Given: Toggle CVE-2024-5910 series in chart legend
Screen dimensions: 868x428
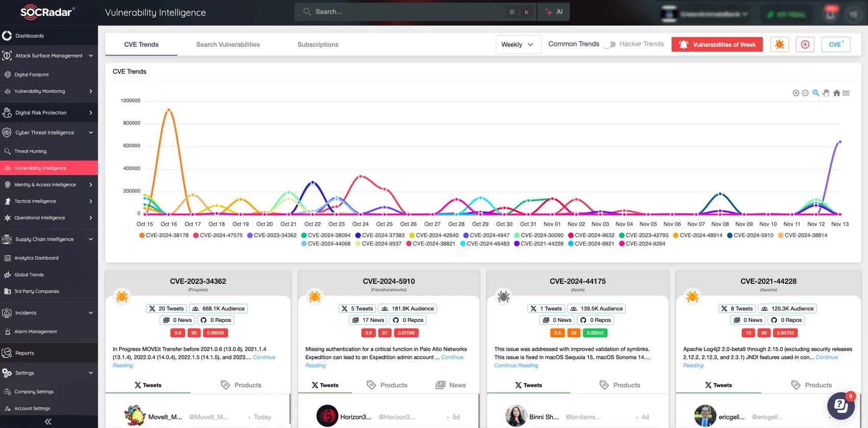Looking at the screenshot, I should (x=750, y=235).
